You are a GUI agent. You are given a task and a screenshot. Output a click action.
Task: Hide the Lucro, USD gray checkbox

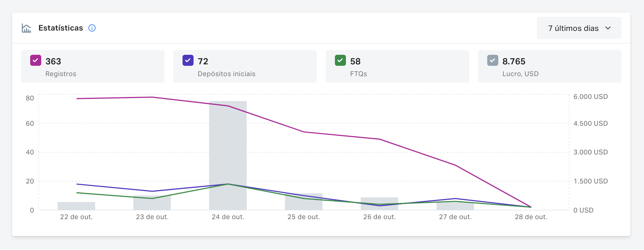(493, 60)
